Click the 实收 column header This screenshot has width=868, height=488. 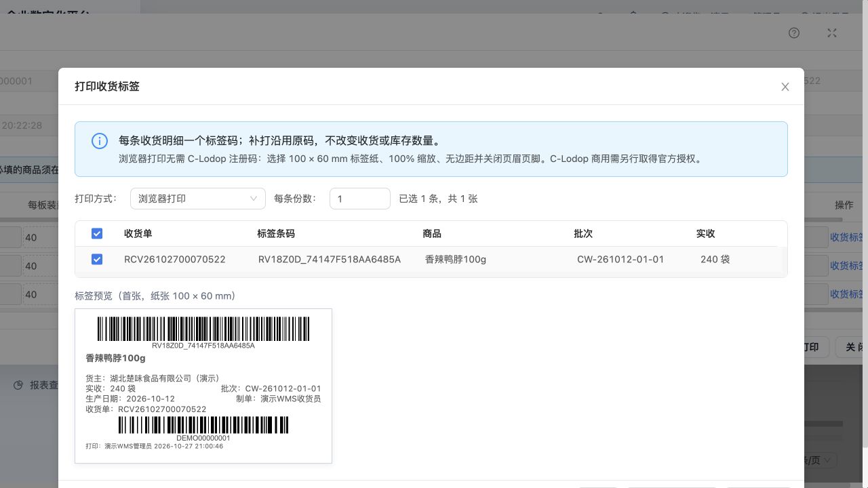705,233
